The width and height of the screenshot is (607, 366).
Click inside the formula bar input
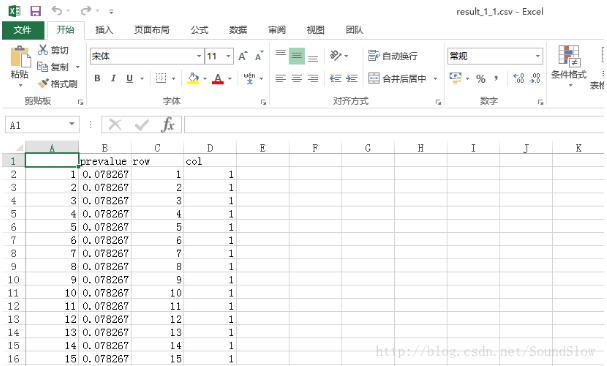[x=394, y=125]
